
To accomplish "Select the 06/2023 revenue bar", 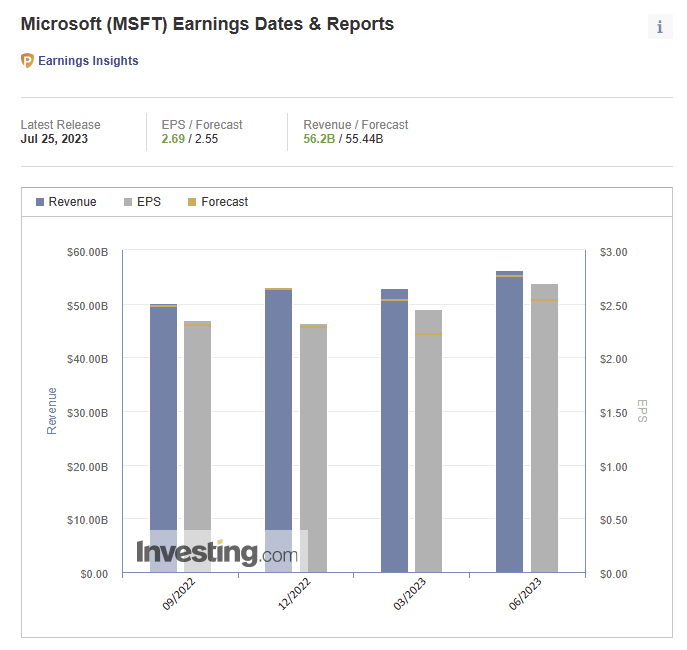I will [510, 422].
